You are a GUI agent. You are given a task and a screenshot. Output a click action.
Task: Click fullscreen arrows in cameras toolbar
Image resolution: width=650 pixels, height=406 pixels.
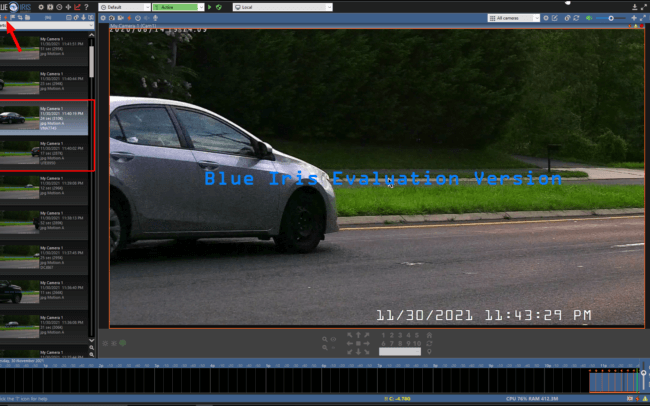(643, 18)
